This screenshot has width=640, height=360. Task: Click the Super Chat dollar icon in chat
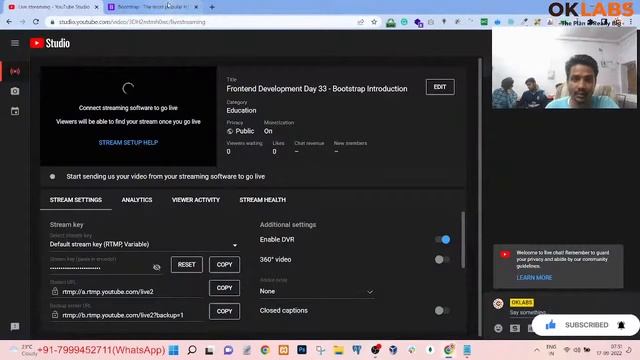[x=515, y=328]
